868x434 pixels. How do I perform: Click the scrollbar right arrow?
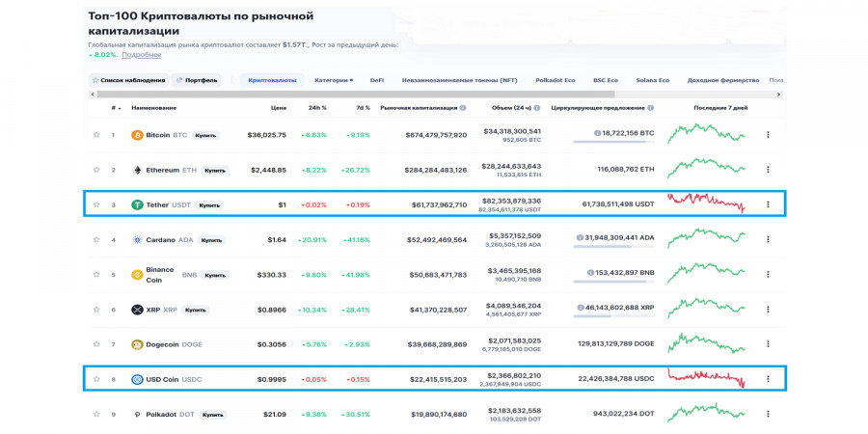[779, 95]
